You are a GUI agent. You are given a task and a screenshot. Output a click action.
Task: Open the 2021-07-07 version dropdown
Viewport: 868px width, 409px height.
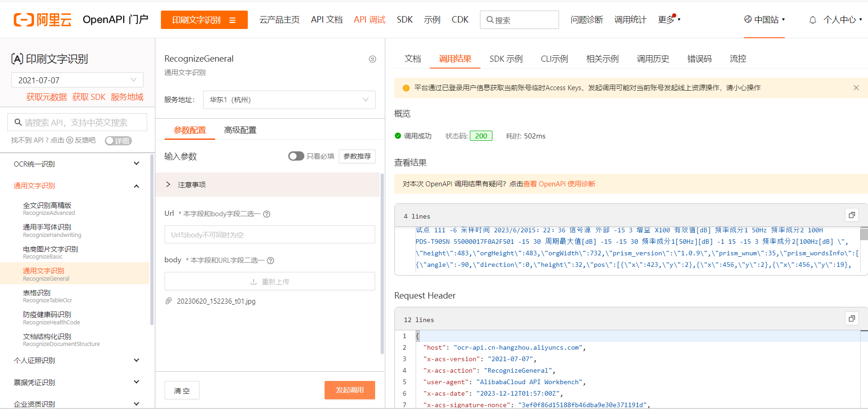[77, 80]
